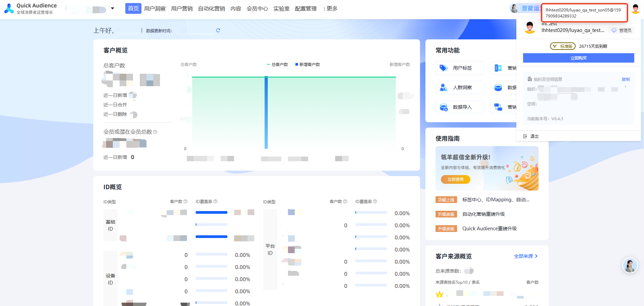Click the 近一日合并 label
644x306 pixels.
tap(115, 105)
